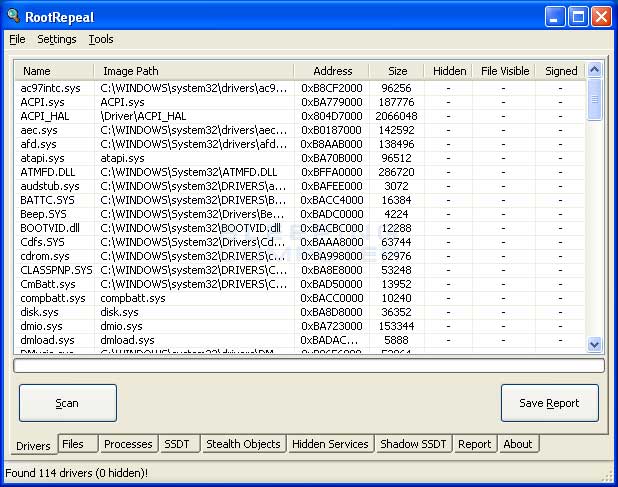The height and width of the screenshot is (487, 618).
Task: Open the Shadow SSDT tab
Action: click(x=413, y=444)
